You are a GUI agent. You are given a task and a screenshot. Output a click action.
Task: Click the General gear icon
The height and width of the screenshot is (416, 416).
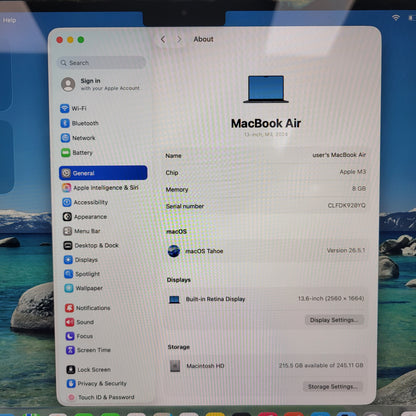pos(66,173)
